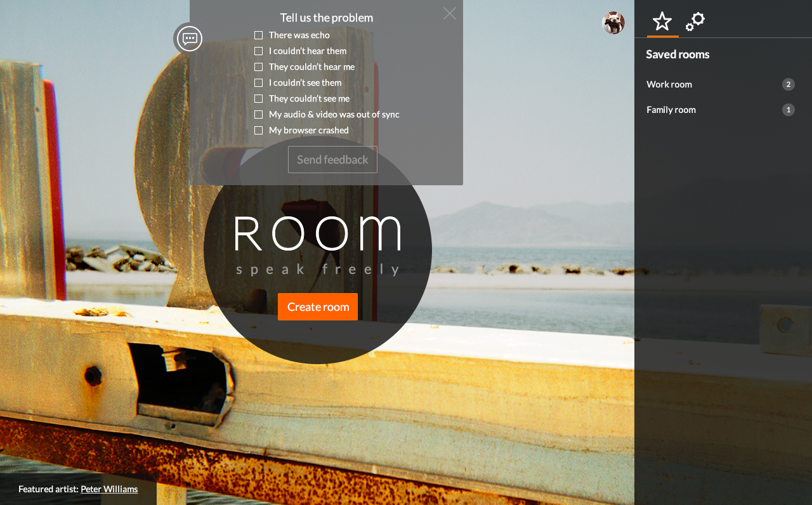Open the settings gears tab

695,22
